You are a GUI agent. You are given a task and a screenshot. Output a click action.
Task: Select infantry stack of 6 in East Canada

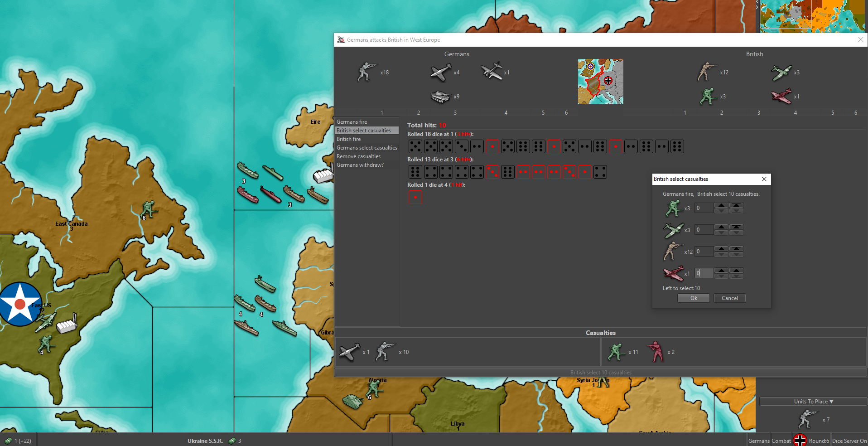point(148,209)
